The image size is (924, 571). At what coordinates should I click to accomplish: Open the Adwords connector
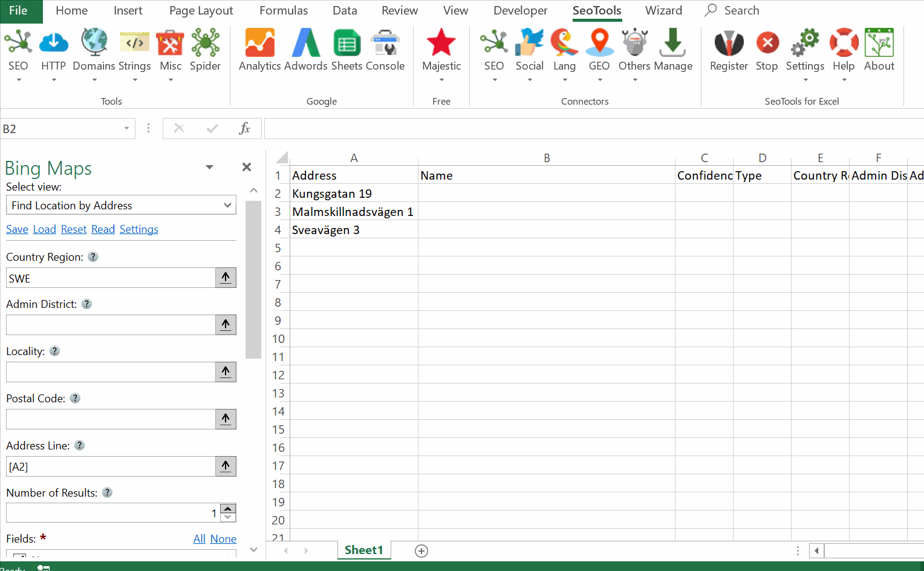click(x=306, y=51)
